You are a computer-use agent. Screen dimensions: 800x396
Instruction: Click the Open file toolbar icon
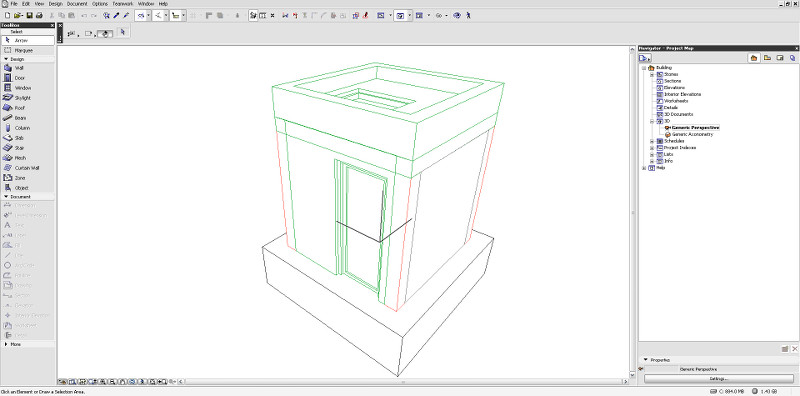(x=18, y=15)
